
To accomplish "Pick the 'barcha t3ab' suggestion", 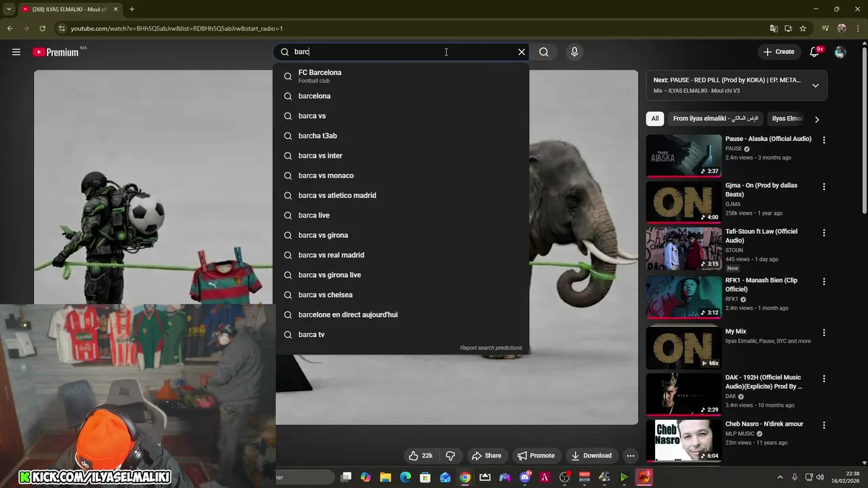I will tap(402, 136).
